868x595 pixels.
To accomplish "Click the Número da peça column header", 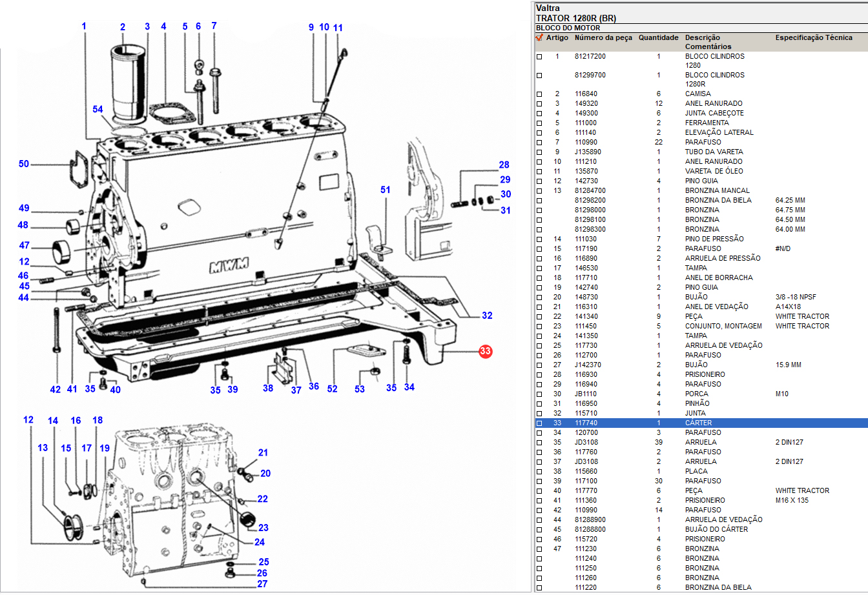I will point(603,38).
